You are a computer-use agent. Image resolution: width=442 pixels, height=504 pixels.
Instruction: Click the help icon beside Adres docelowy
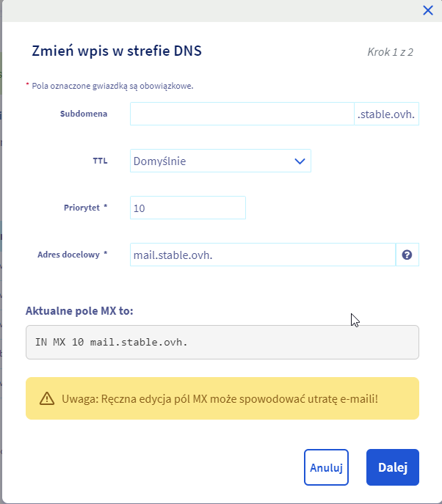[x=407, y=255]
